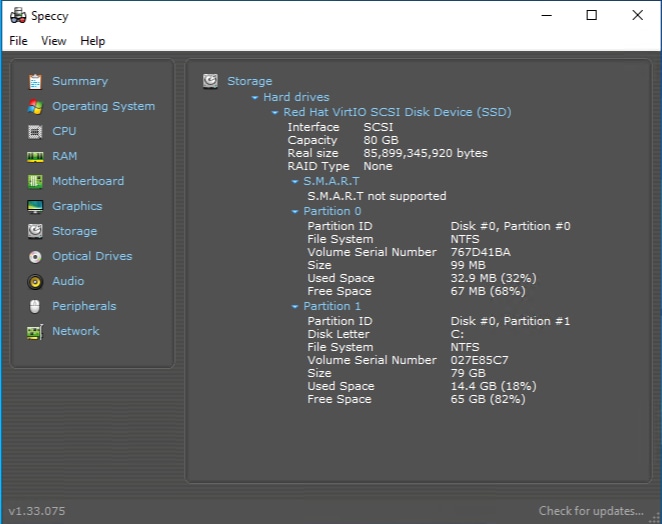Select the CPU chip icon
662x524 pixels.
pos(35,131)
